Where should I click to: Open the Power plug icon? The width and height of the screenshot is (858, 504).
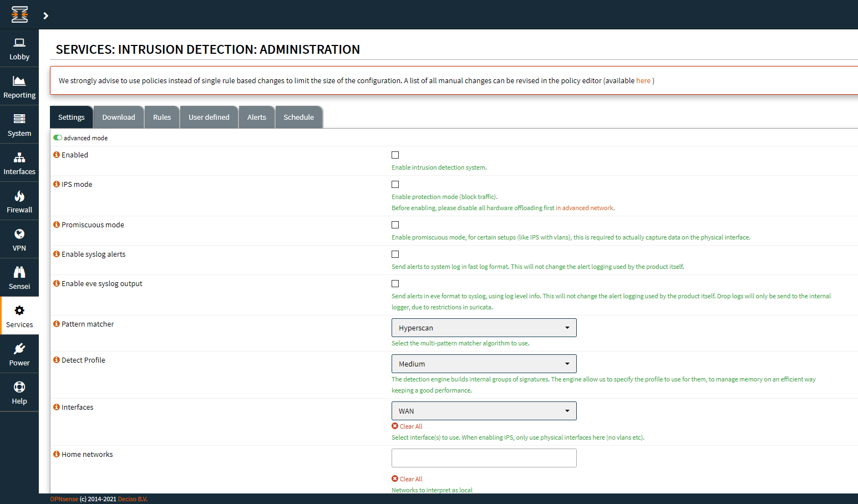19,349
